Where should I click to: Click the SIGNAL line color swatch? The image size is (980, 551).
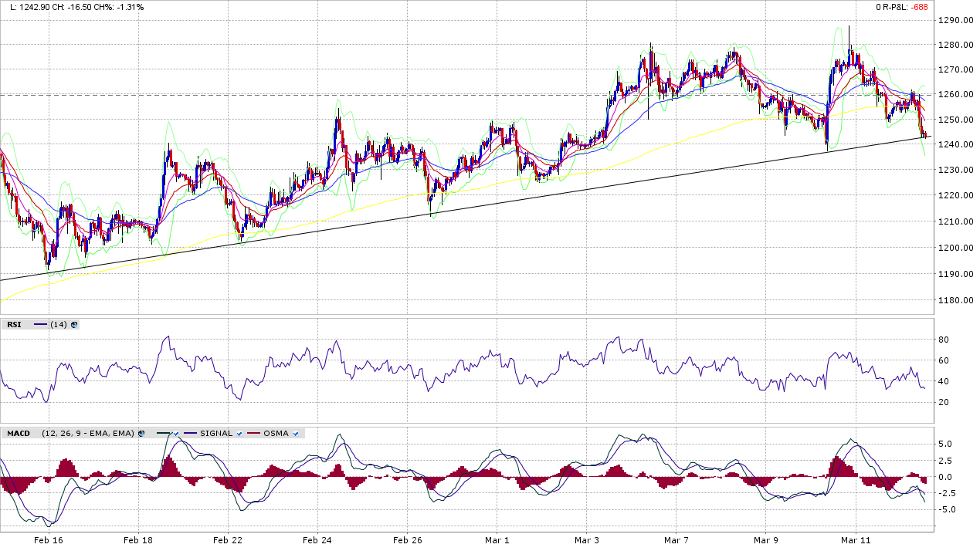(190, 433)
